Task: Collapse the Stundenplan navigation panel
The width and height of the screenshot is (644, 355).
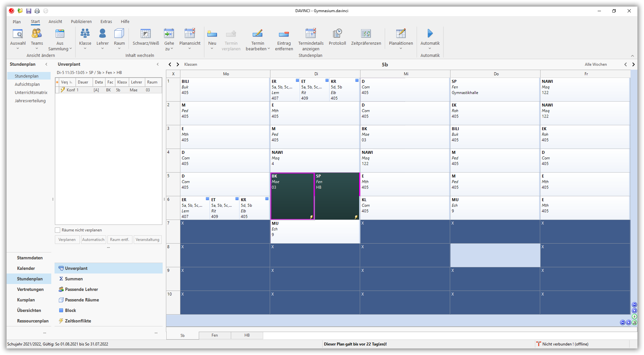Action: 46,64
